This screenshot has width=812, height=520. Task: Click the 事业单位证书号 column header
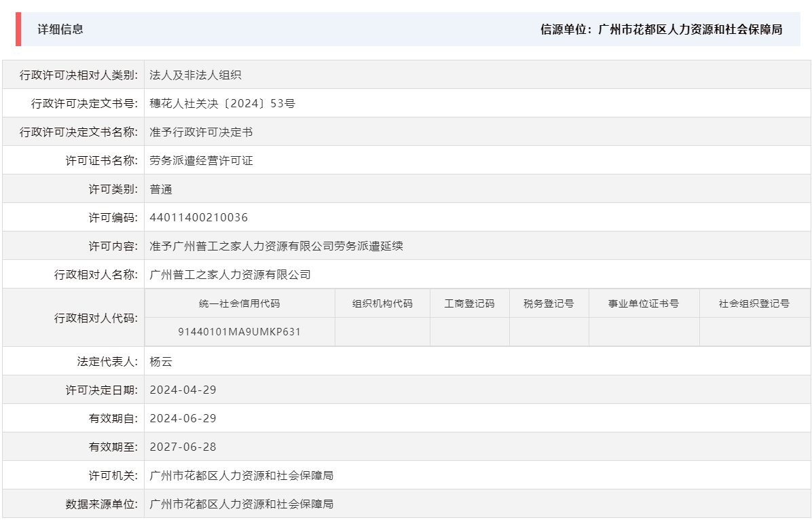click(x=643, y=303)
